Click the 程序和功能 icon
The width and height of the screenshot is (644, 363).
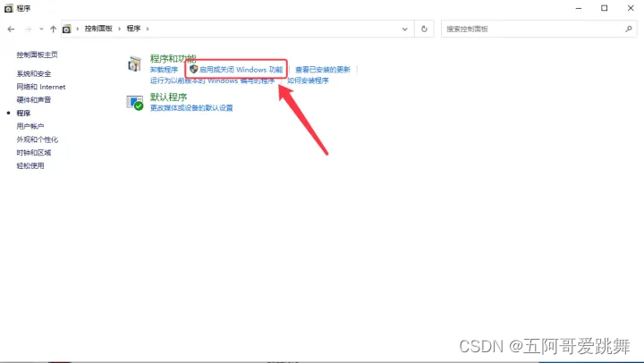[x=135, y=64]
